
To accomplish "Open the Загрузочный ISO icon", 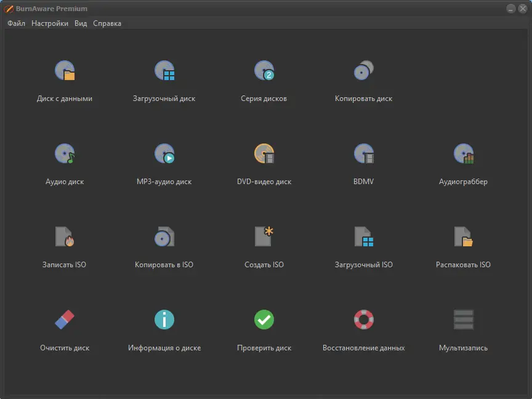I will pyautogui.click(x=364, y=236).
